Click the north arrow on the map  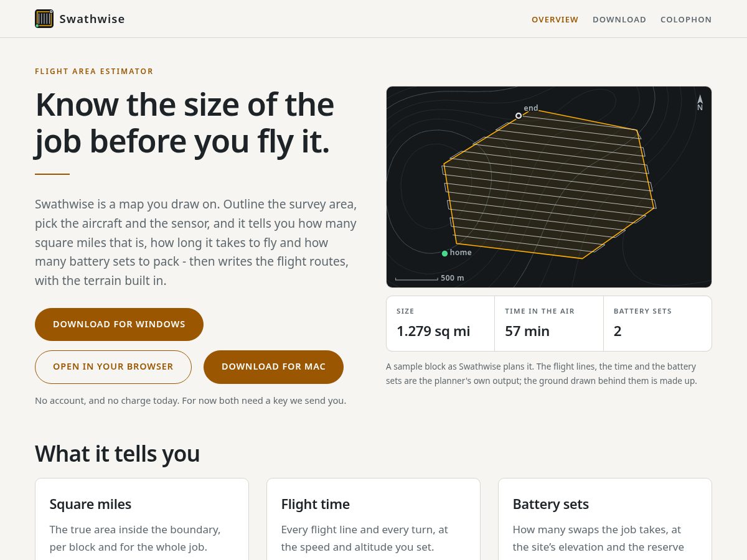coord(700,103)
